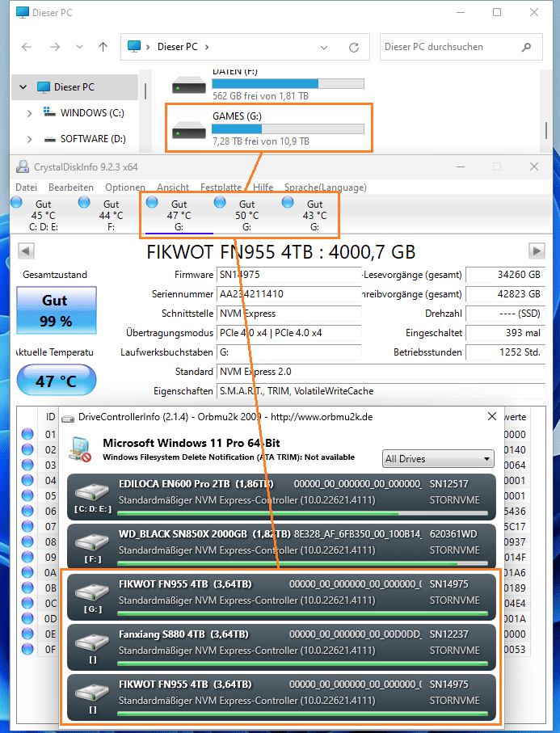Click the Firmware field SN14975
This screenshot has height=733, width=560.
(288, 275)
